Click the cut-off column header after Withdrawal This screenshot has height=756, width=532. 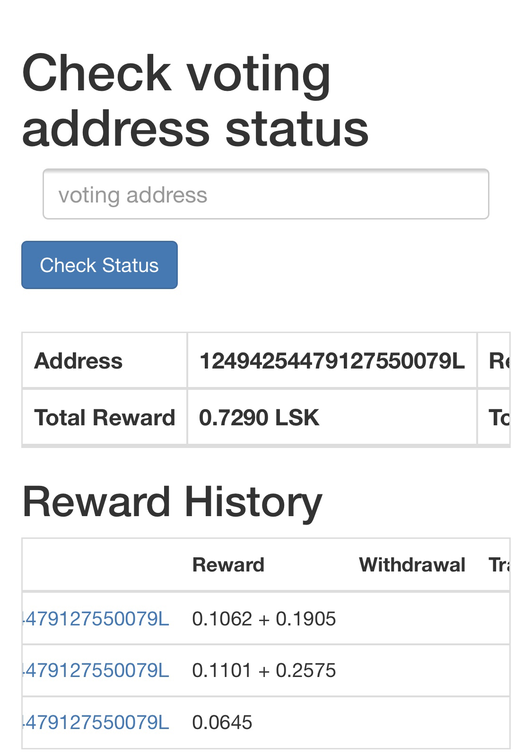pos(498,565)
